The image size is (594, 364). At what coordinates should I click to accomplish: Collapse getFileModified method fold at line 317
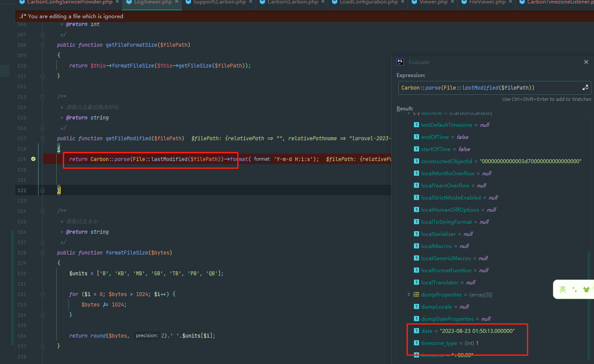(42, 139)
